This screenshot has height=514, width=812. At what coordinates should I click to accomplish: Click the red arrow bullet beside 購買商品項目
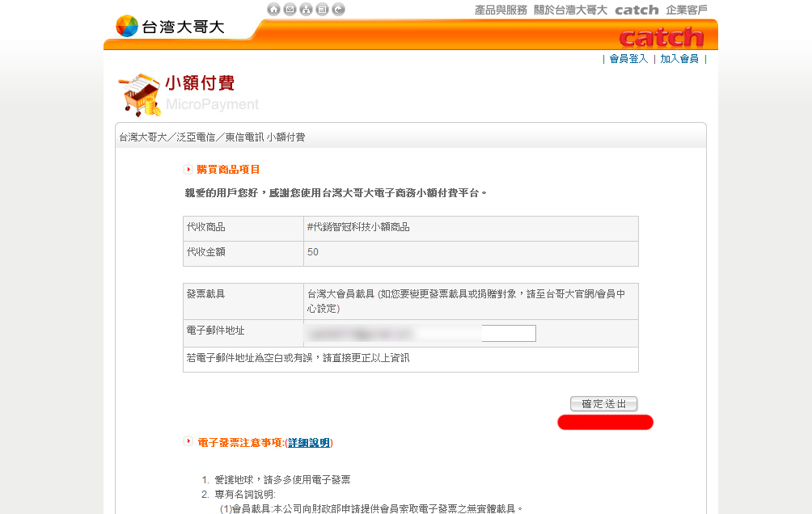click(x=188, y=169)
